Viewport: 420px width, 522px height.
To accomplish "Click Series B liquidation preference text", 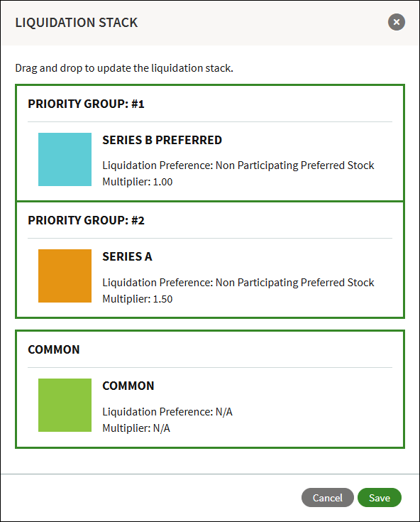I will point(238,165).
